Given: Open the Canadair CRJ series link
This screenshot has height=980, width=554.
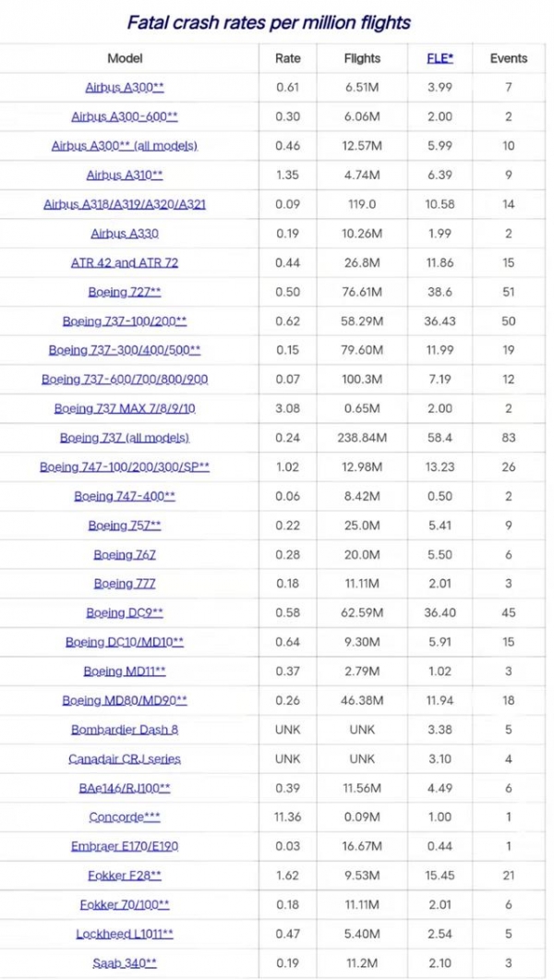Looking at the screenshot, I should coord(125,758).
